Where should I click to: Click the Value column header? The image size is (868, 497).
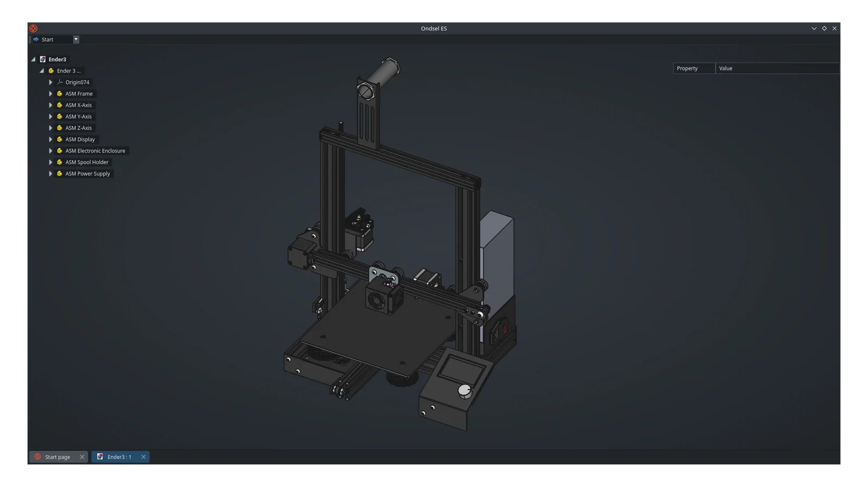tap(777, 68)
